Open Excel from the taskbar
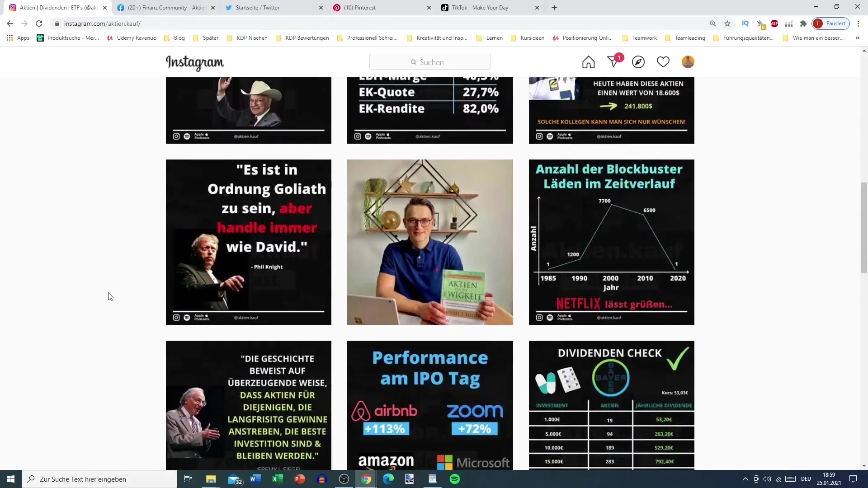 coord(278,479)
